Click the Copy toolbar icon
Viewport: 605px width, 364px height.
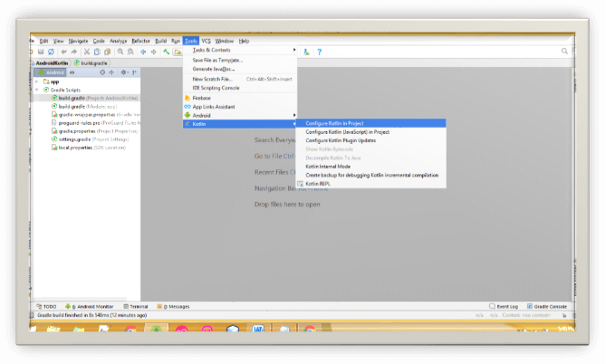point(97,52)
